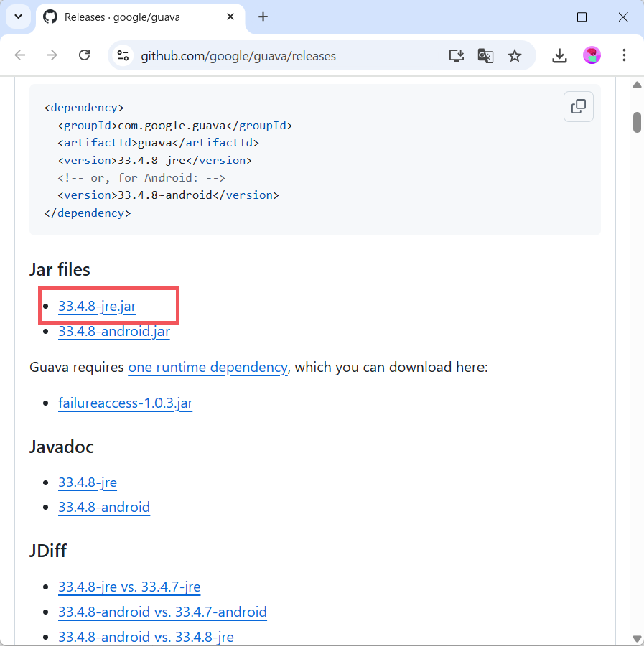Open the tab search dropdown
The width and height of the screenshot is (644, 649).
(x=18, y=16)
